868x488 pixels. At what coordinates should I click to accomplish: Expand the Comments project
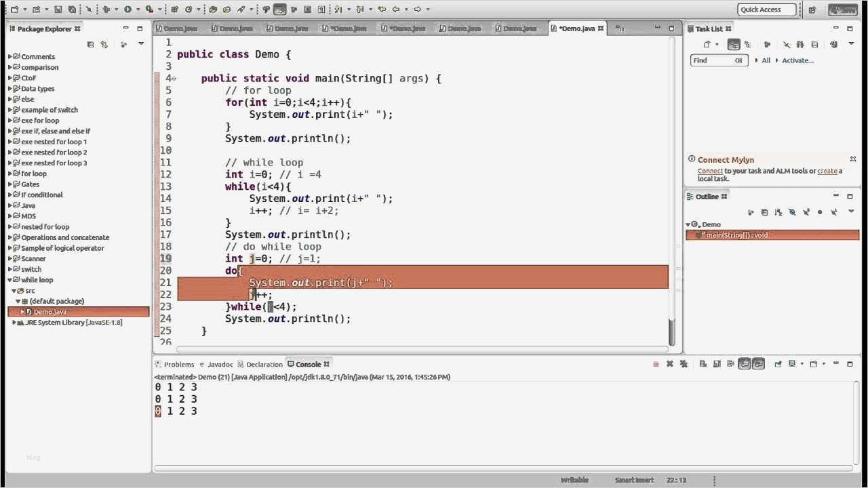pyautogui.click(x=10, y=56)
